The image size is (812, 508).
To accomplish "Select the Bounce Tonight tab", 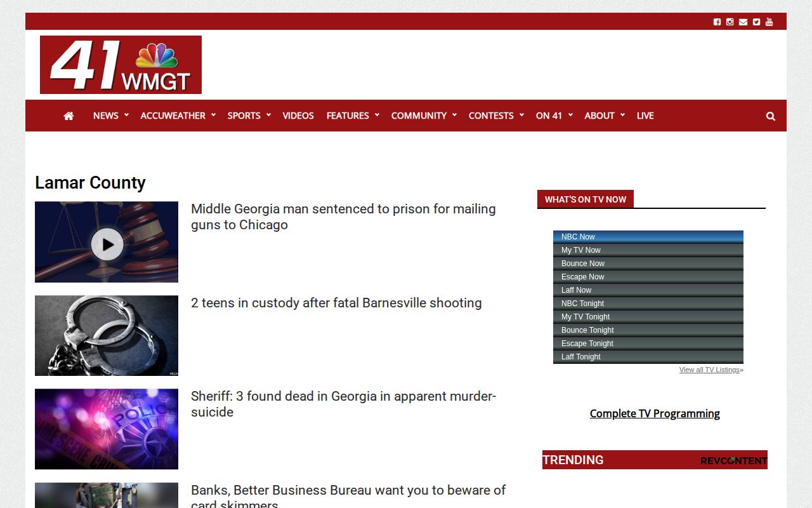I will 648,330.
